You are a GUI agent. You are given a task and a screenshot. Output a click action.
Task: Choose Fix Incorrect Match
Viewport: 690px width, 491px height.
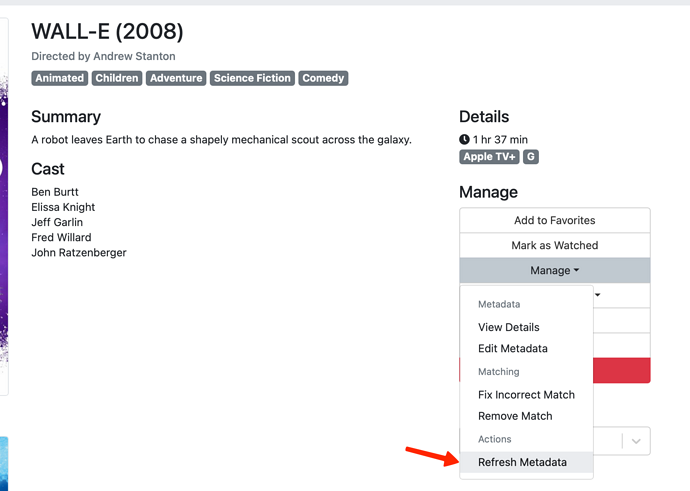[526, 395]
